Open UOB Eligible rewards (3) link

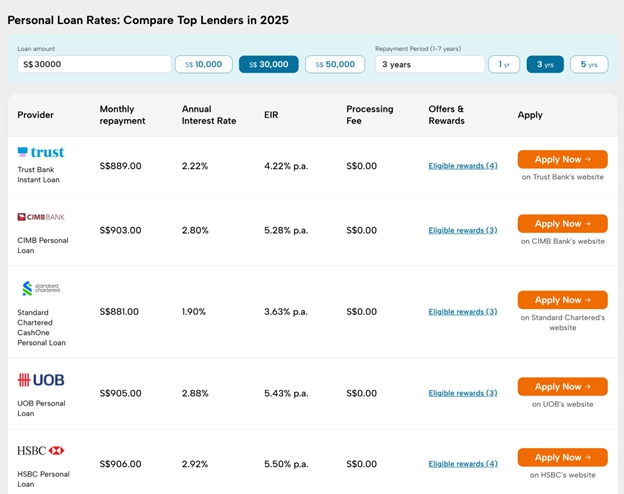(463, 393)
